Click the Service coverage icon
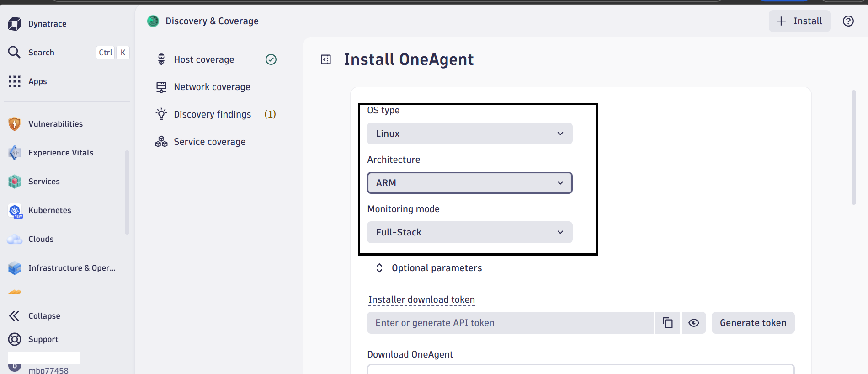868x374 pixels. click(x=161, y=142)
